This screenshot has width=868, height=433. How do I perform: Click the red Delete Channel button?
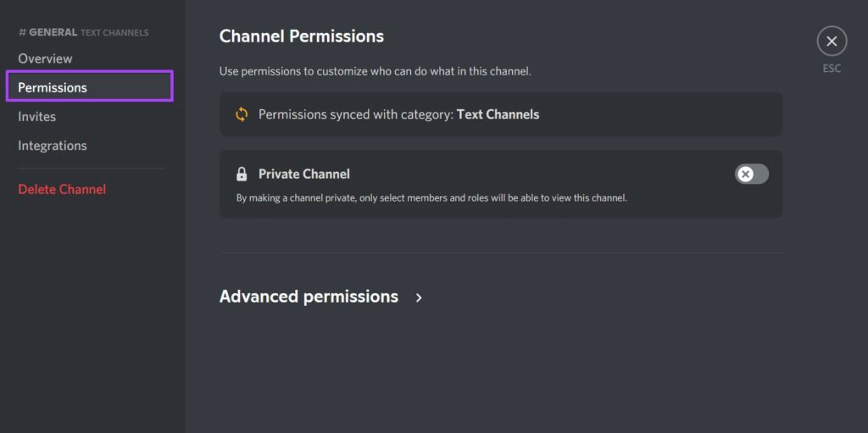62,189
